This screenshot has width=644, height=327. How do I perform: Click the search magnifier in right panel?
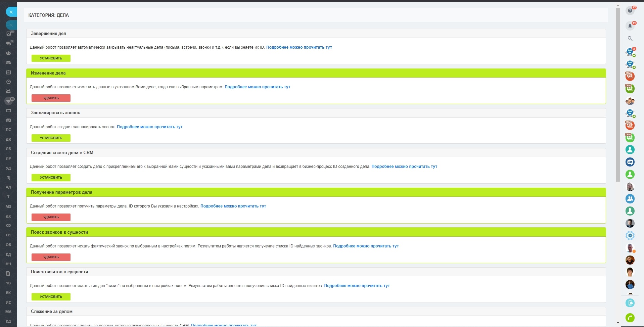tap(630, 39)
